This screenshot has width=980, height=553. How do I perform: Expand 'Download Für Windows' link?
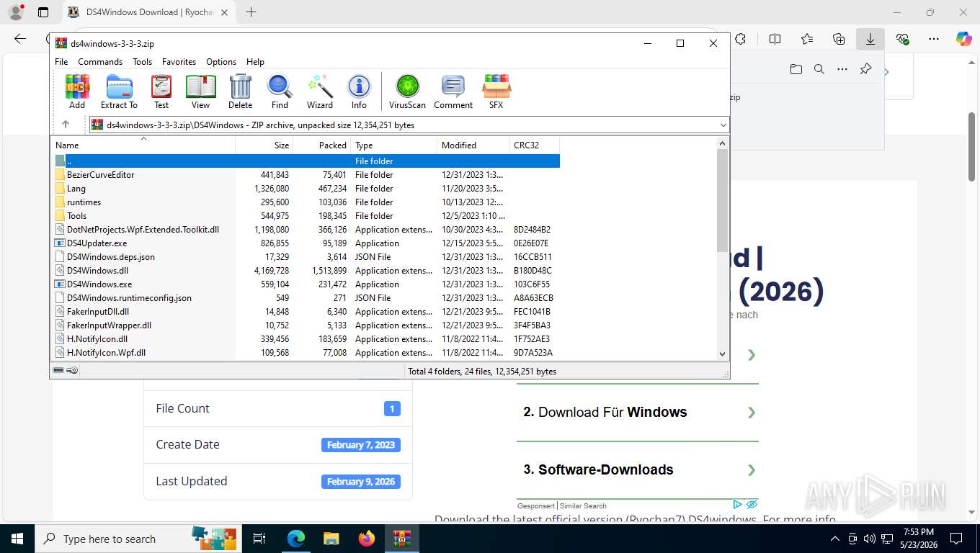(x=638, y=413)
